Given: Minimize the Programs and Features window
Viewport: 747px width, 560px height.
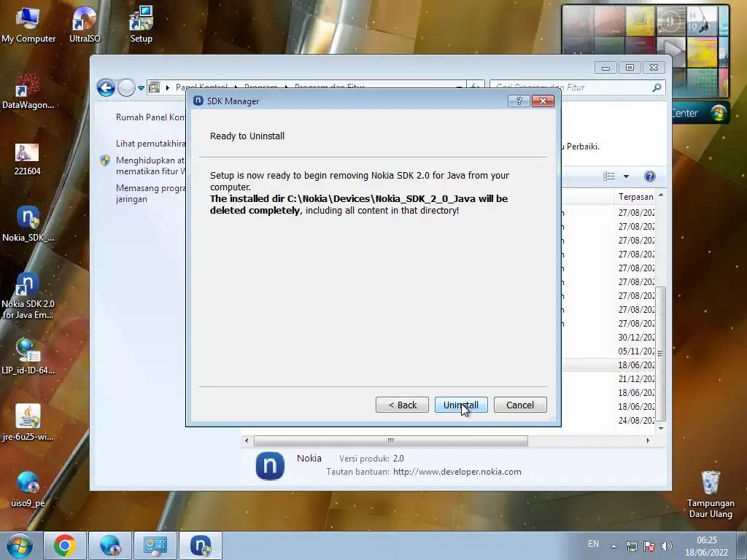Looking at the screenshot, I should [x=605, y=68].
